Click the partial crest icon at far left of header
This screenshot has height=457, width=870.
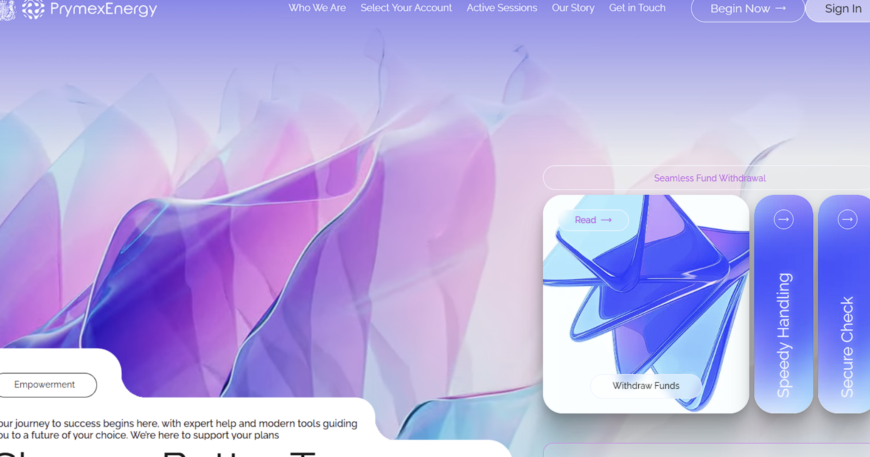pyautogui.click(x=6, y=10)
